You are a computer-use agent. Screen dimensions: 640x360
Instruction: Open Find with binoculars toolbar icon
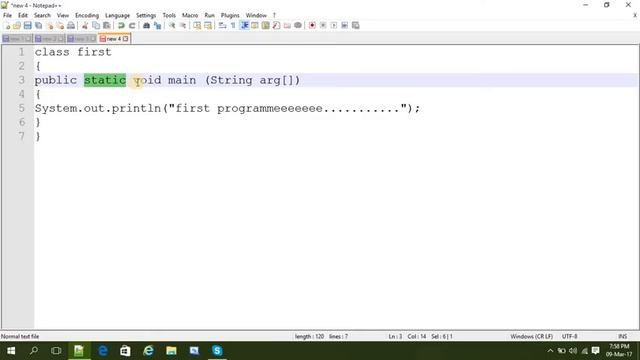coord(146,26)
